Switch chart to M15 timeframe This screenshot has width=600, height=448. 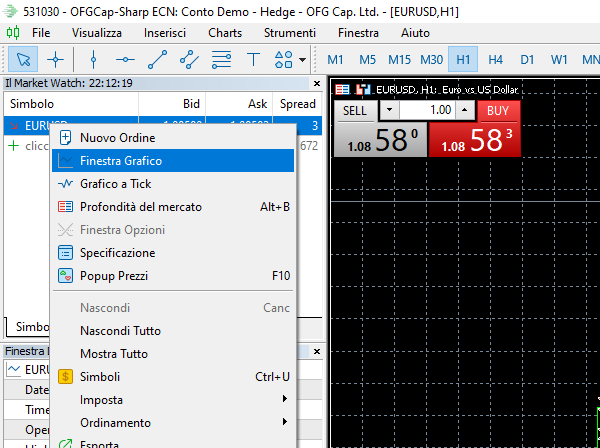point(399,60)
